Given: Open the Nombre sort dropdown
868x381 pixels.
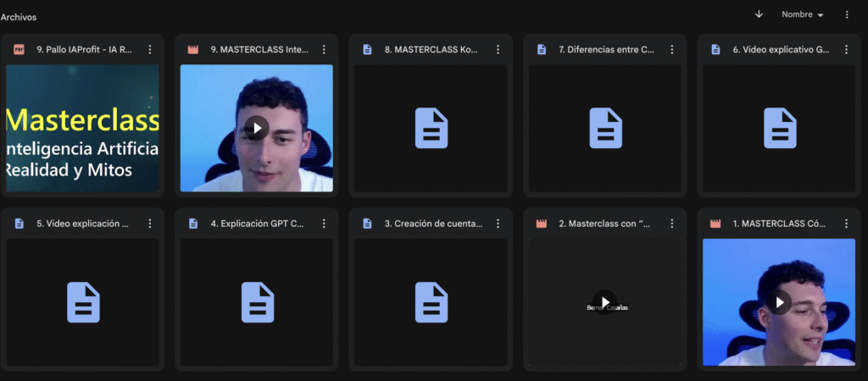Looking at the screenshot, I should coord(802,14).
